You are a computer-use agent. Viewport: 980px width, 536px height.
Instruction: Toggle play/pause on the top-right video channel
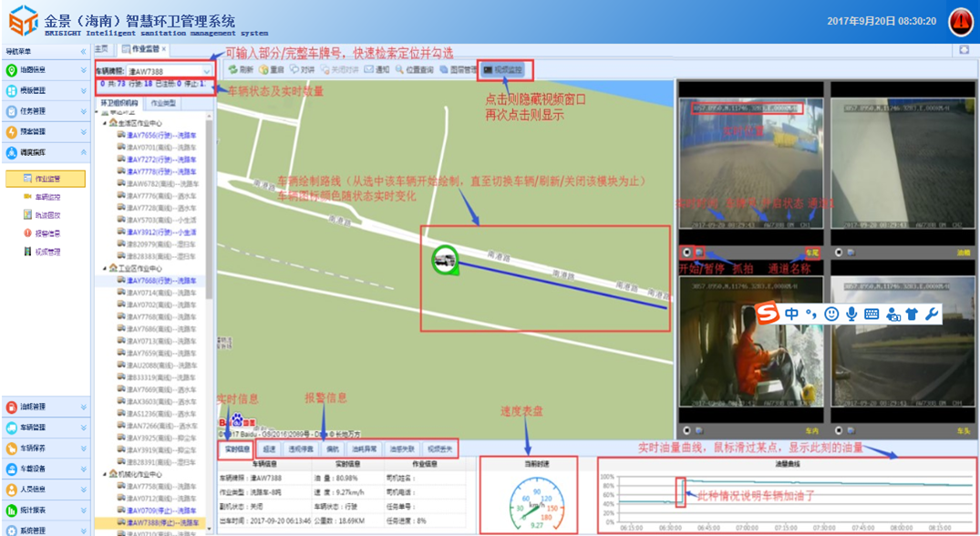click(839, 253)
